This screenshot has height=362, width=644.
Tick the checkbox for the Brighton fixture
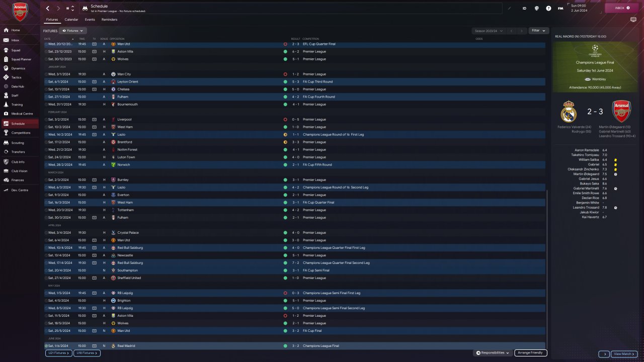tap(46, 300)
